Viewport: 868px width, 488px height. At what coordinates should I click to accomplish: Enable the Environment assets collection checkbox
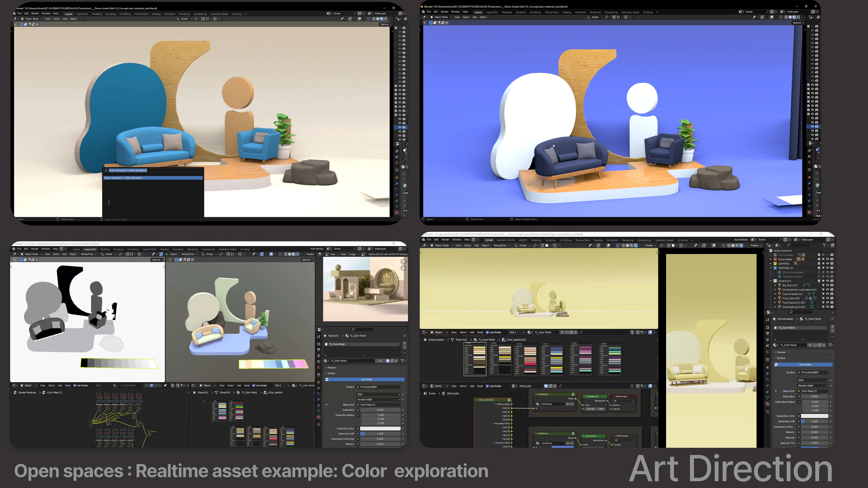(819, 272)
